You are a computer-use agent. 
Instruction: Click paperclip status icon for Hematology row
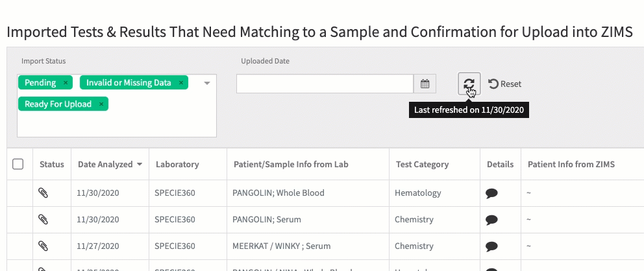[x=43, y=193]
